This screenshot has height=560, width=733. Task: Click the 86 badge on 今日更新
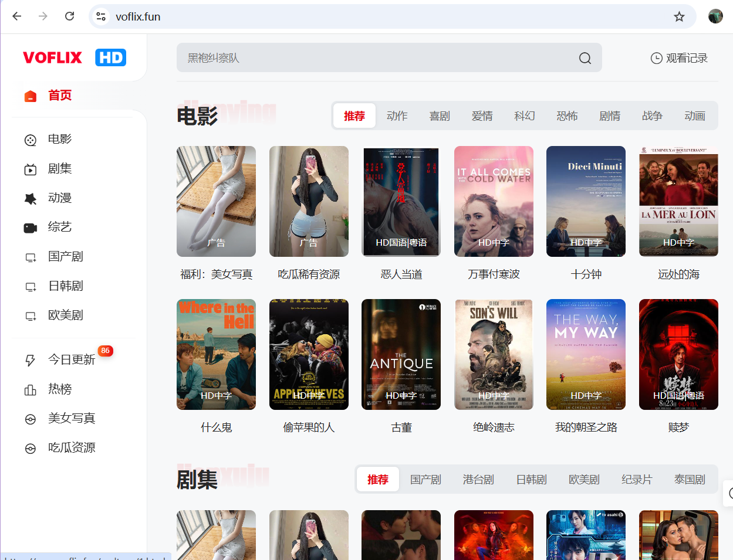point(105,351)
